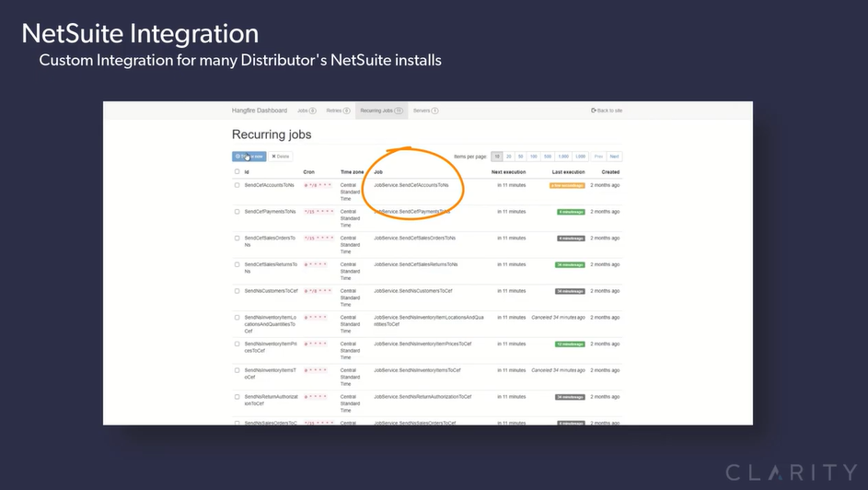This screenshot has height=490, width=868.
Task: Click the SendNsReturnAuthorizationToCef id text
Action: click(x=272, y=401)
